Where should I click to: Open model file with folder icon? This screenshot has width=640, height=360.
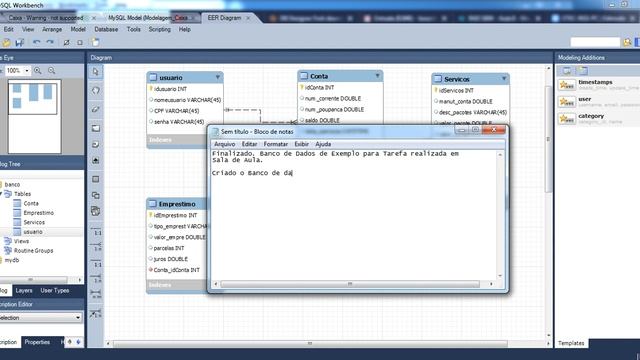click(x=6, y=42)
